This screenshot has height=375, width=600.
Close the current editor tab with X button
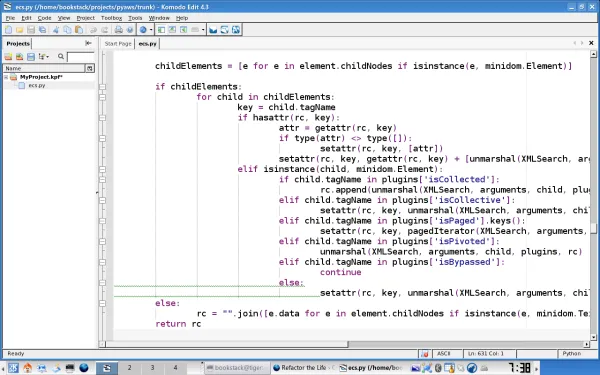coord(591,43)
